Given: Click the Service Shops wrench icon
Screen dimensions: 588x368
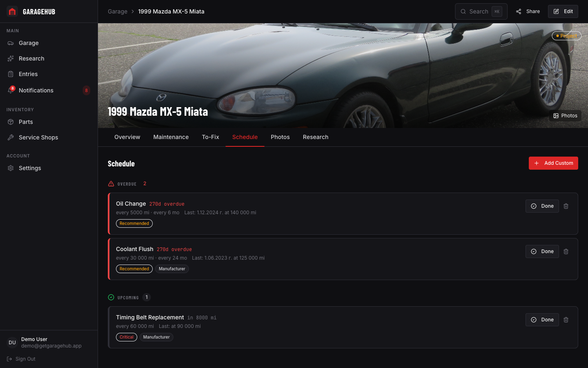Looking at the screenshot, I should coord(11,137).
